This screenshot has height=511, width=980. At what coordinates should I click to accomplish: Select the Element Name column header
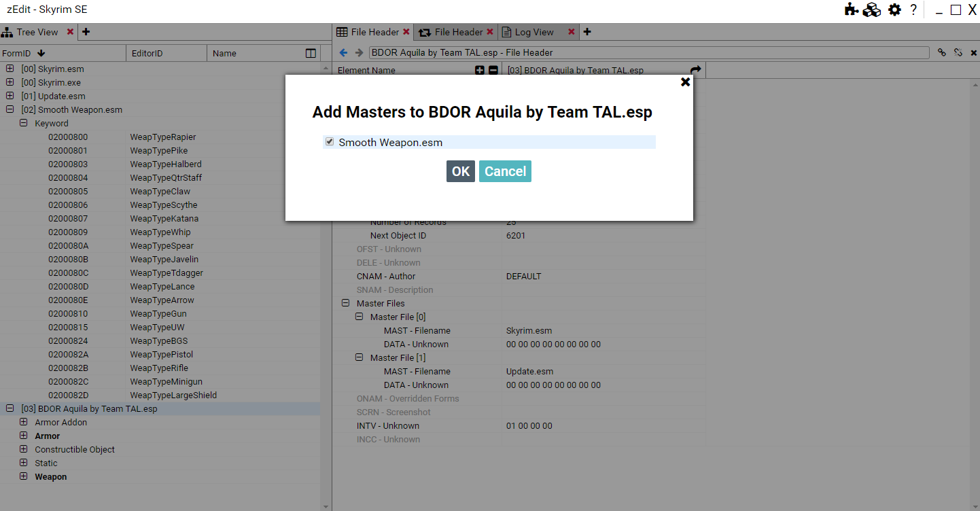(366, 70)
